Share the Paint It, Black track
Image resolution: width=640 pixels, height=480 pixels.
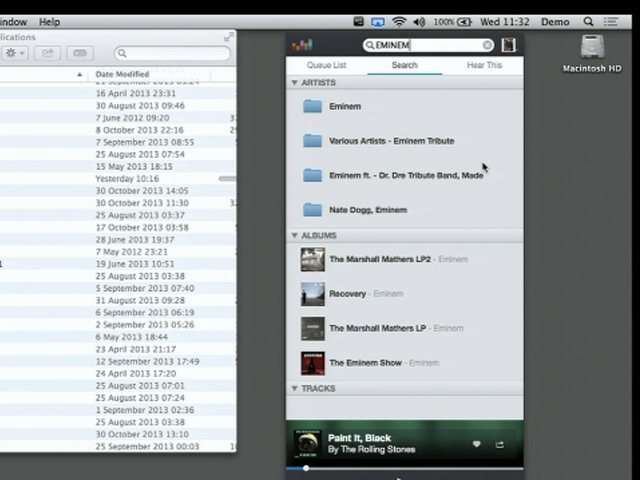pos(500,444)
